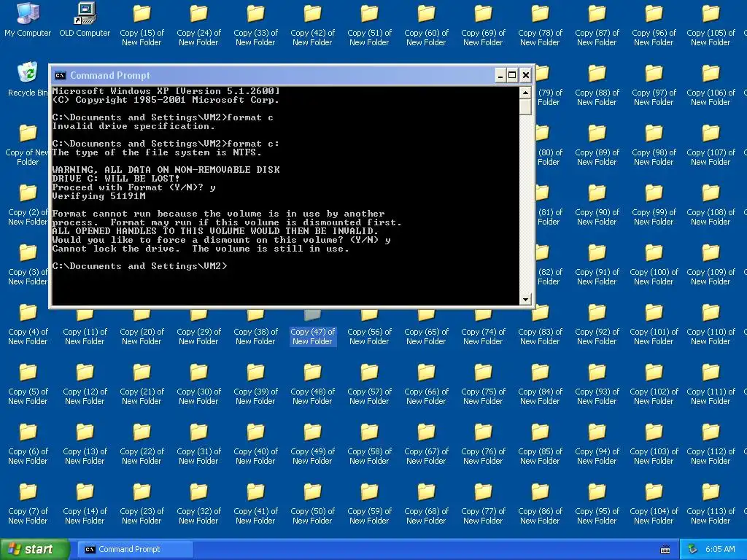The width and height of the screenshot is (747, 560).
Task: Select the Recycle Bin icon
Action: [28, 80]
